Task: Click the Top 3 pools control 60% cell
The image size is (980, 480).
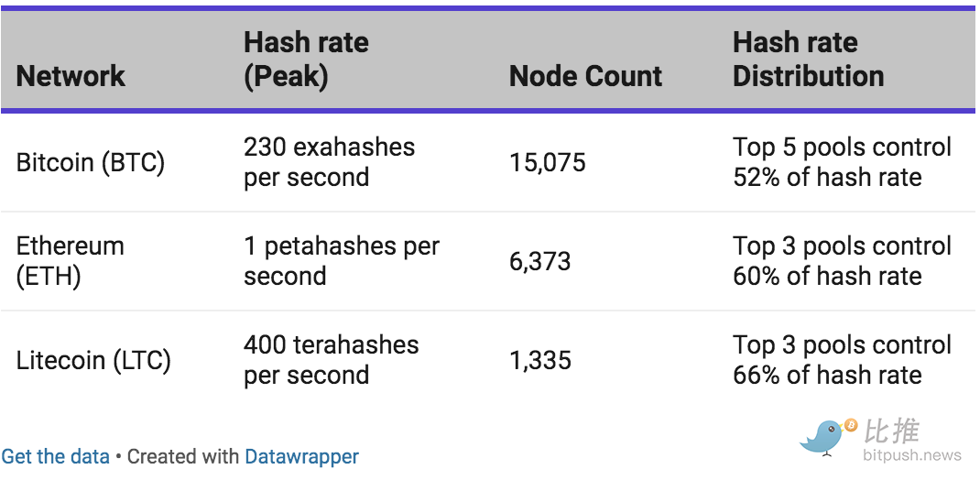Action: (842, 261)
